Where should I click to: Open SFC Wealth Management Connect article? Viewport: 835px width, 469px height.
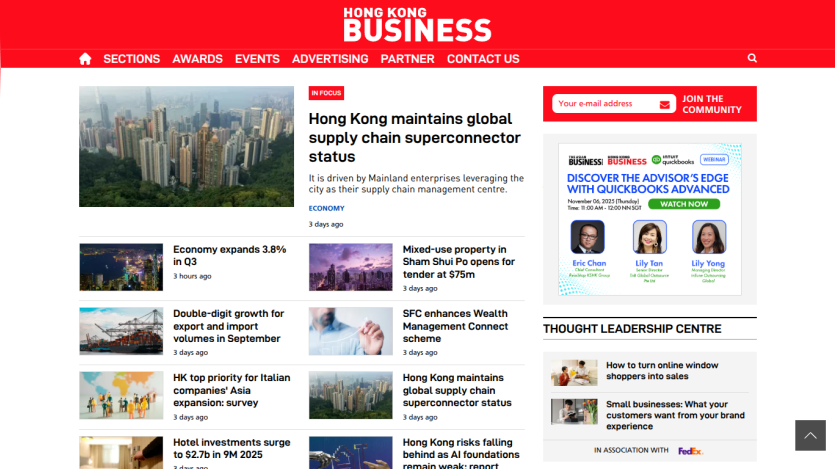[x=455, y=326]
